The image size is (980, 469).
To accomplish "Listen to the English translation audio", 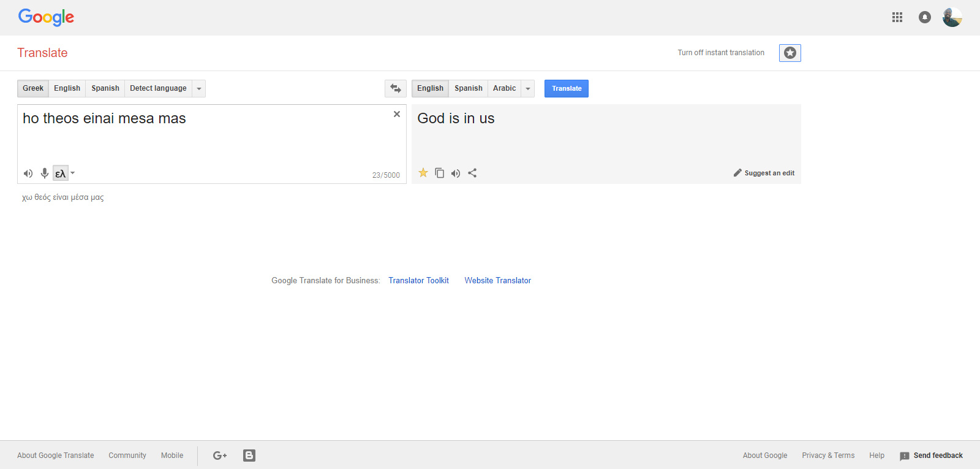I will pyautogui.click(x=456, y=173).
